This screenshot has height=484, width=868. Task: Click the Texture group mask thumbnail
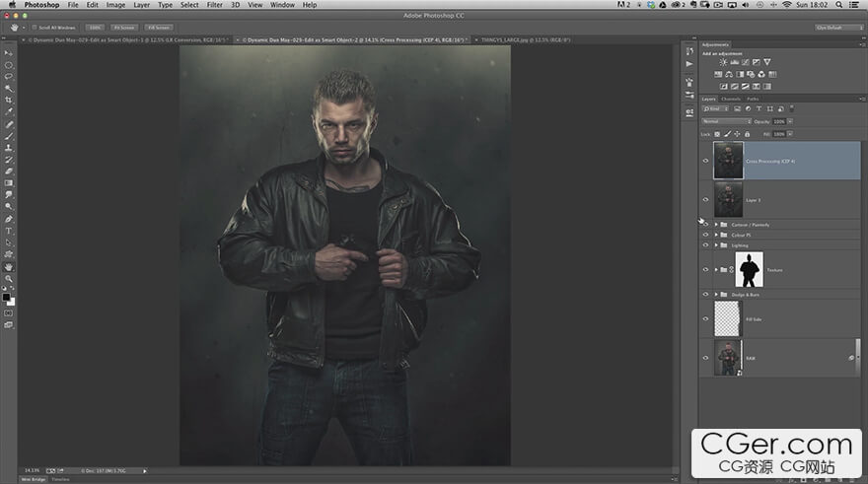[749, 269]
